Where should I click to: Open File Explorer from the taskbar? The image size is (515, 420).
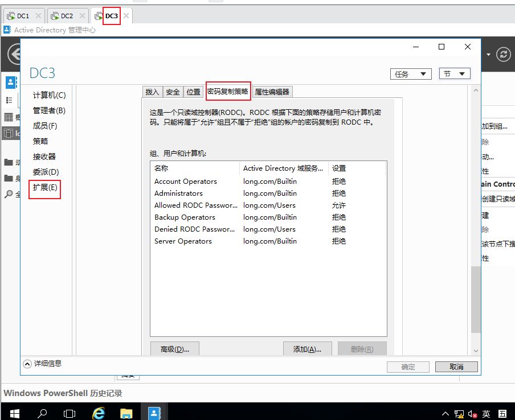[126, 413]
